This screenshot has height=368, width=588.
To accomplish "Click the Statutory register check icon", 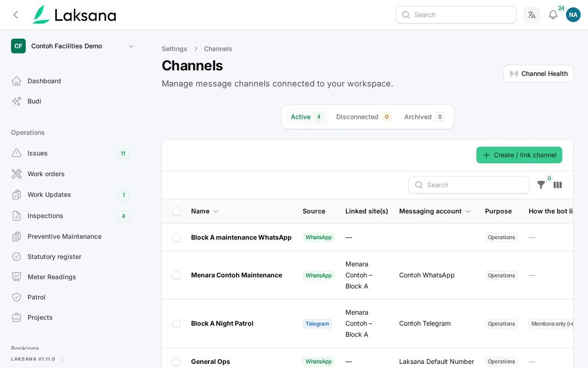I will click(17, 257).
